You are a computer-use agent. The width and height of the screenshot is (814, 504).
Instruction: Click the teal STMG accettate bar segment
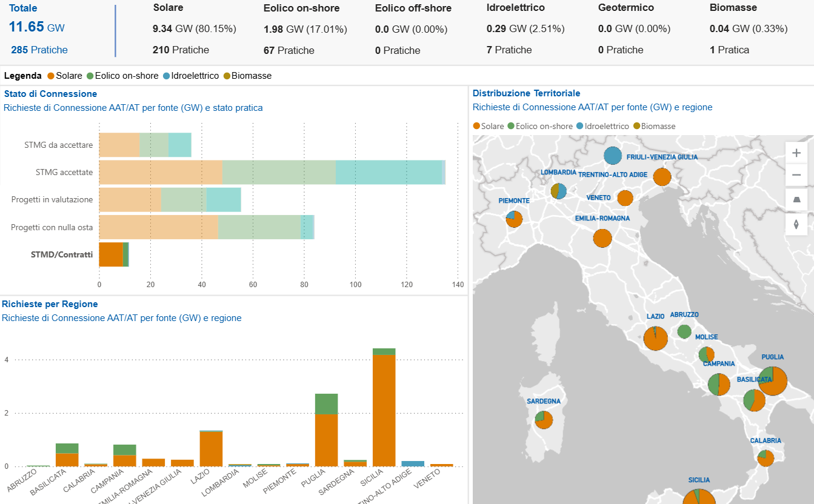click(x=389, y=172)
